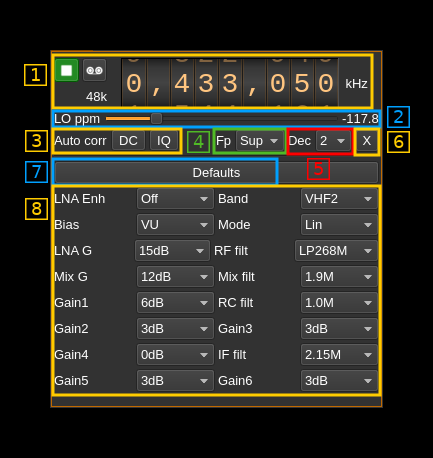Click the Defaults button
Viewport: 433px width, 458px height.
216,173
